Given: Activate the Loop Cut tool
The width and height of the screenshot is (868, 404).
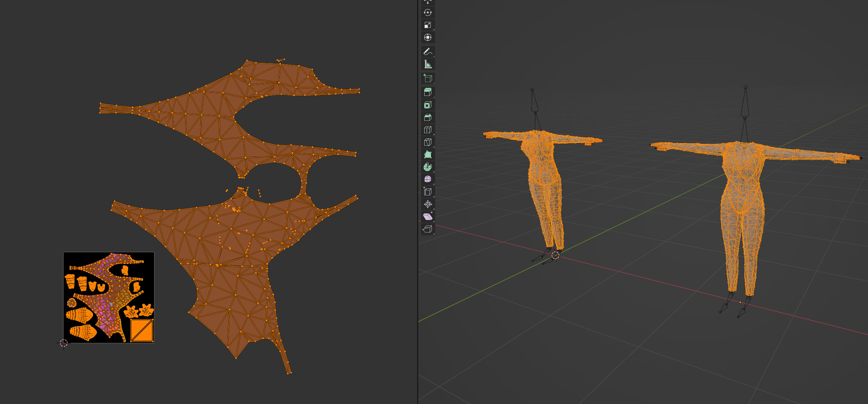Looking at the screenshot, I should [427, 130].
